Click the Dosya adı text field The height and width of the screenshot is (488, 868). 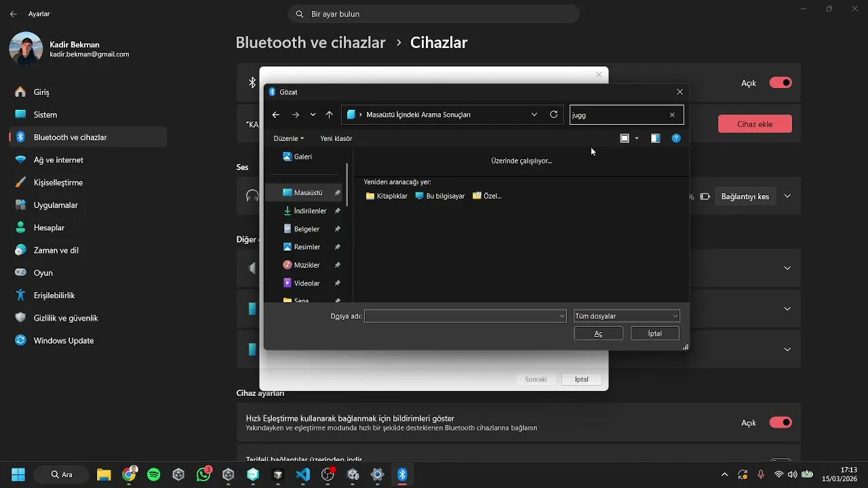coord(461,316)
